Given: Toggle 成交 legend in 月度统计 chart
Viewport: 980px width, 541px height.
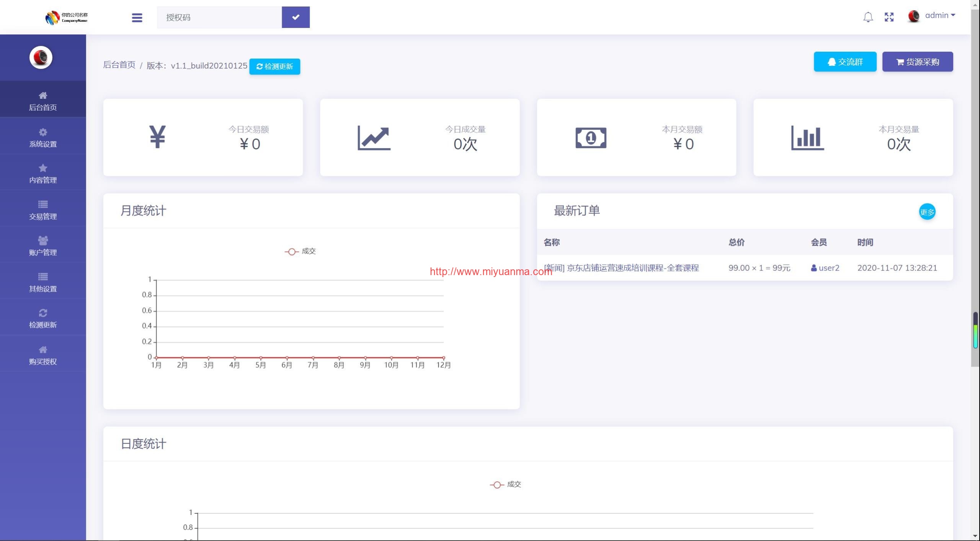Looking at the screenshot, I should pos(300,251).
